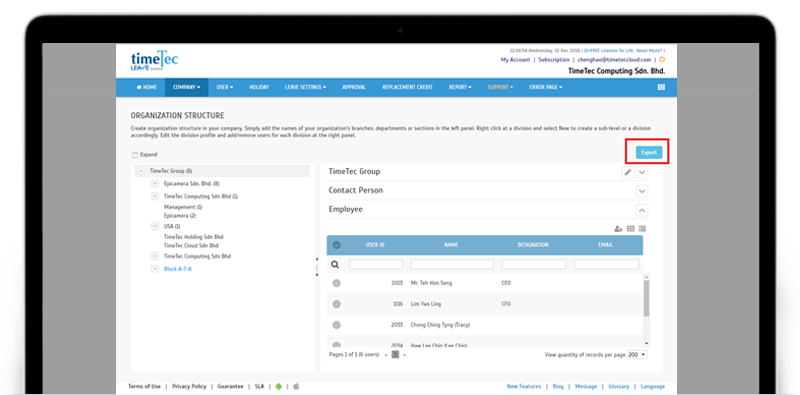Viewport: 800px width, 395px height.
Task: Open the Error Page dropdown menu
Action: click(545, 87)
